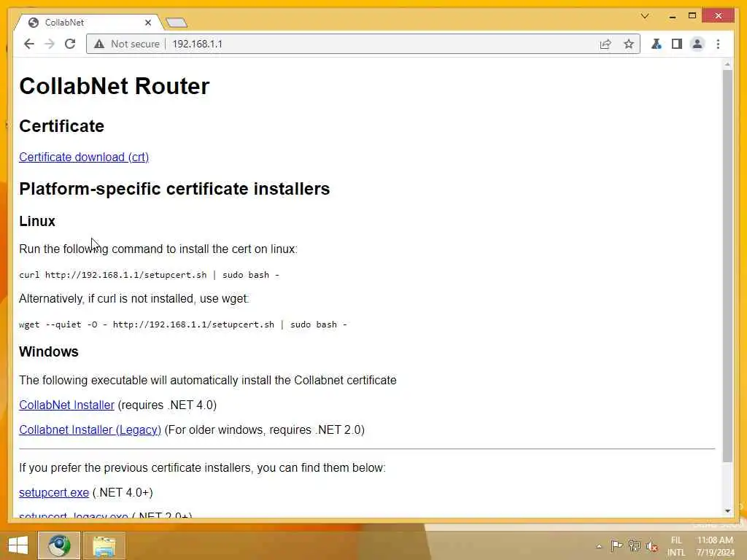Image resolution: width=747 pixels, height=560 pixels.
Task: Open the Chrome Labs flask icon
Action: (656, 44)
